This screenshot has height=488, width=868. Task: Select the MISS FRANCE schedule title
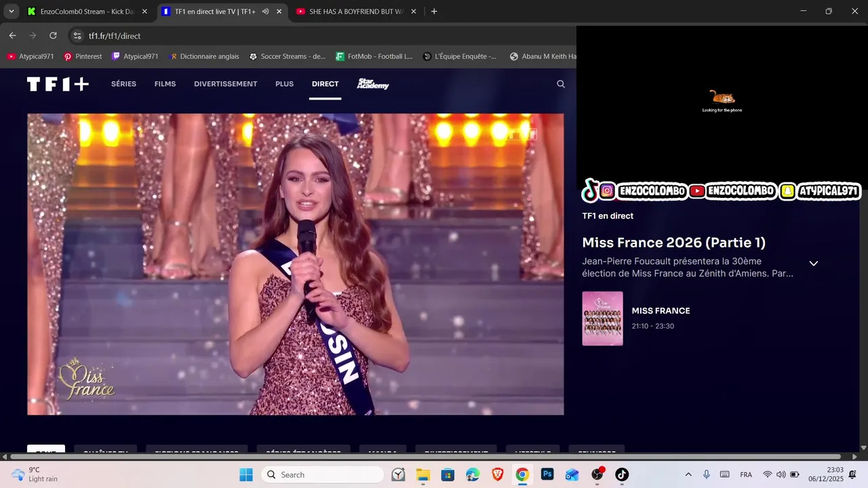660,310
